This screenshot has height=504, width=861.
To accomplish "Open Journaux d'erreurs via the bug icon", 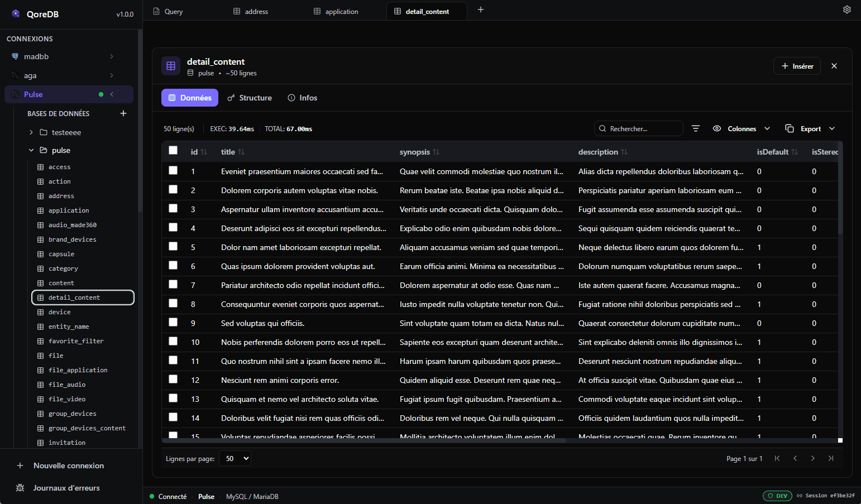I will (x=20, y=488).
